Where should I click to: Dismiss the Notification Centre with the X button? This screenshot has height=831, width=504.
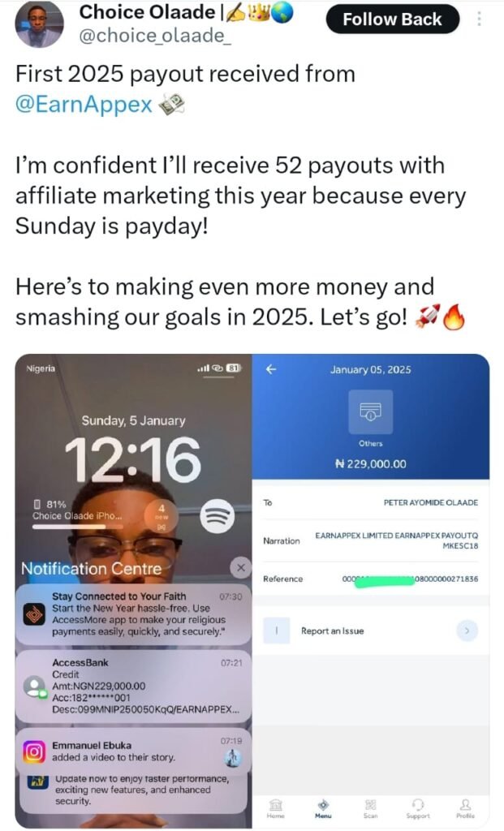(240, 568)
